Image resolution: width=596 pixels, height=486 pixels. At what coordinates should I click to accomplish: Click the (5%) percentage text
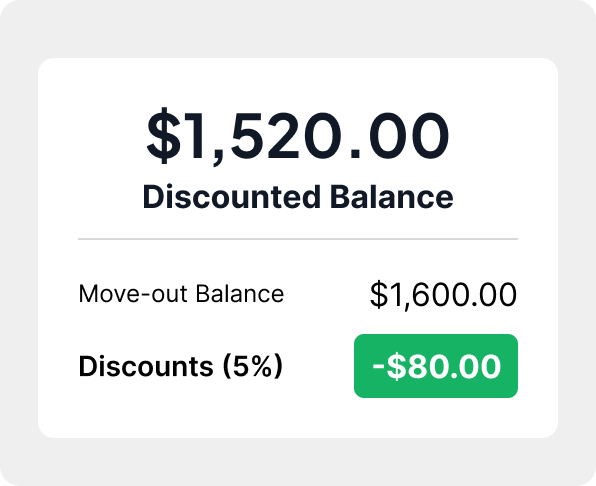tap(252, 366)
